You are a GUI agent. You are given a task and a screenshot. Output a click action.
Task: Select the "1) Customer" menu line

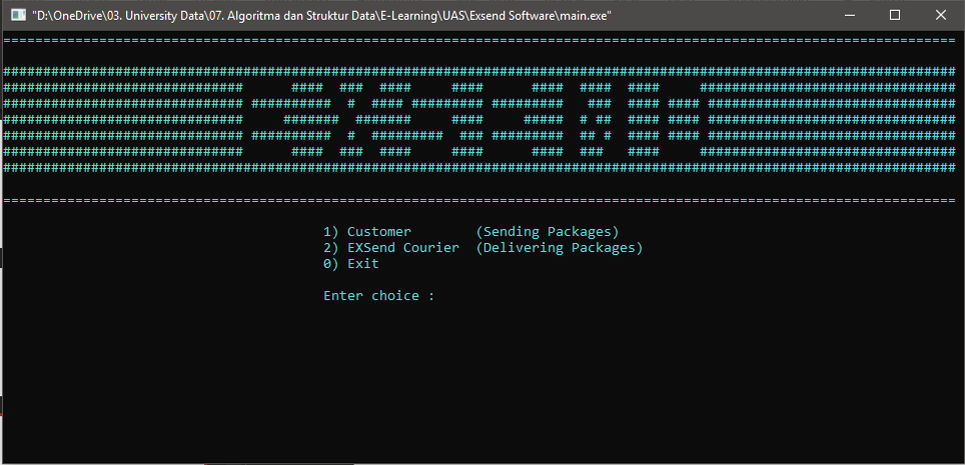pyautogui.click(x=367, y=231)
